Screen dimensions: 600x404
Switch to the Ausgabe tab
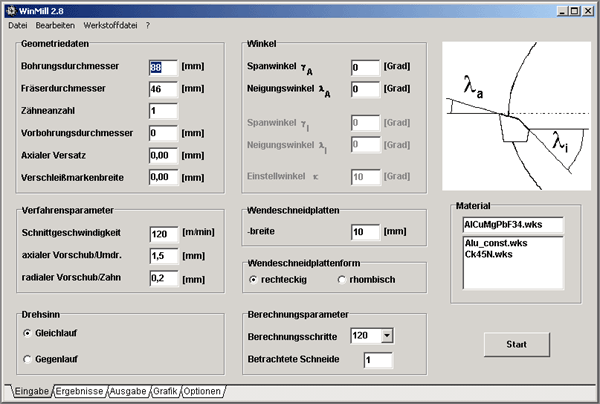click(128, 391)
